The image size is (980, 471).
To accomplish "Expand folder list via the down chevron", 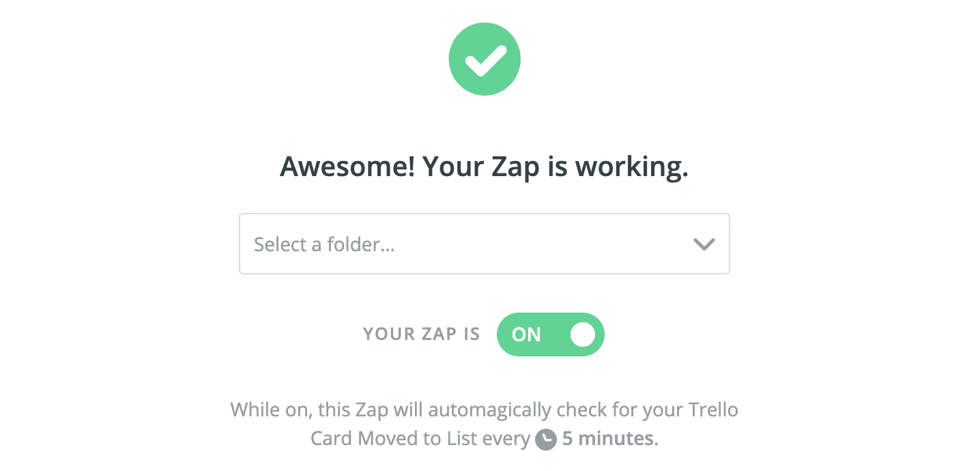I will (704, 244).
